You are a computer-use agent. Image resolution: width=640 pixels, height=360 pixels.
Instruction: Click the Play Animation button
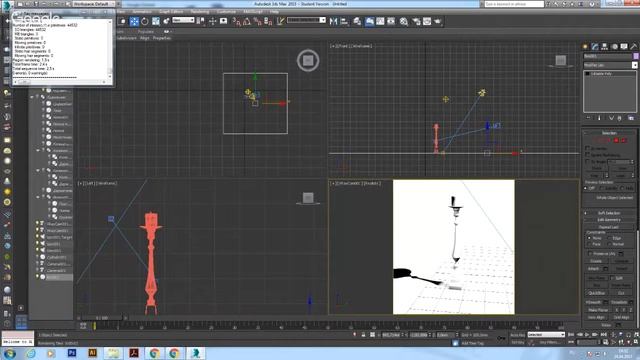(587, 335)
